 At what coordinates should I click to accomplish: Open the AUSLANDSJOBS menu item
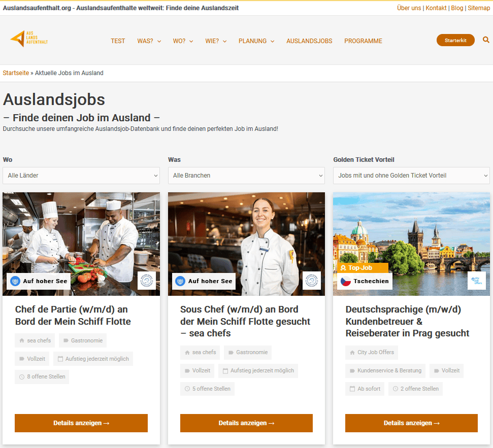pyautogui.click(x=309, y=41)
